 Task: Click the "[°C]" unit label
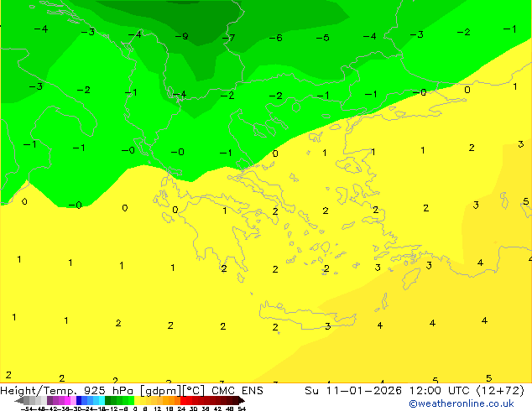click(193, 391)
